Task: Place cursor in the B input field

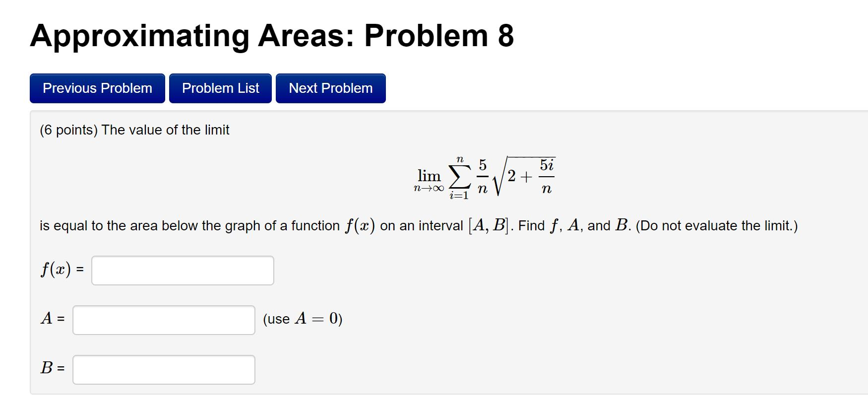Action: click(x=163, y=370)
